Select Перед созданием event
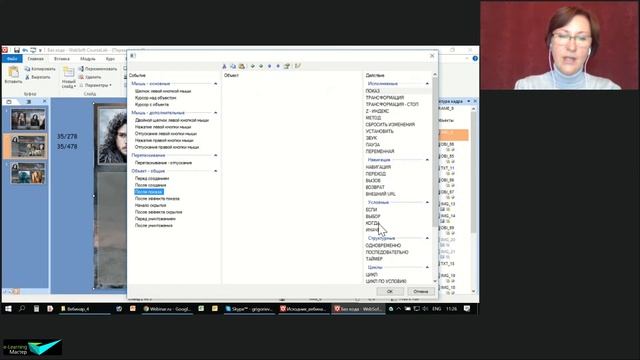Image resolution: width=640 pixels, height=360 pixels. coord(152,179)
